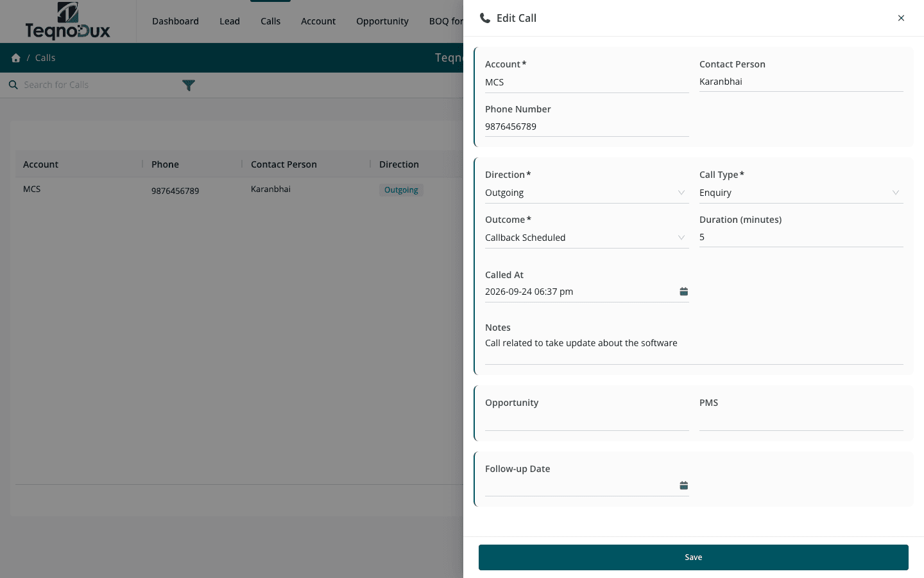Open the Called At calendar picker
The width and height of the screenshot is (924, 578).
click(683, 292)
